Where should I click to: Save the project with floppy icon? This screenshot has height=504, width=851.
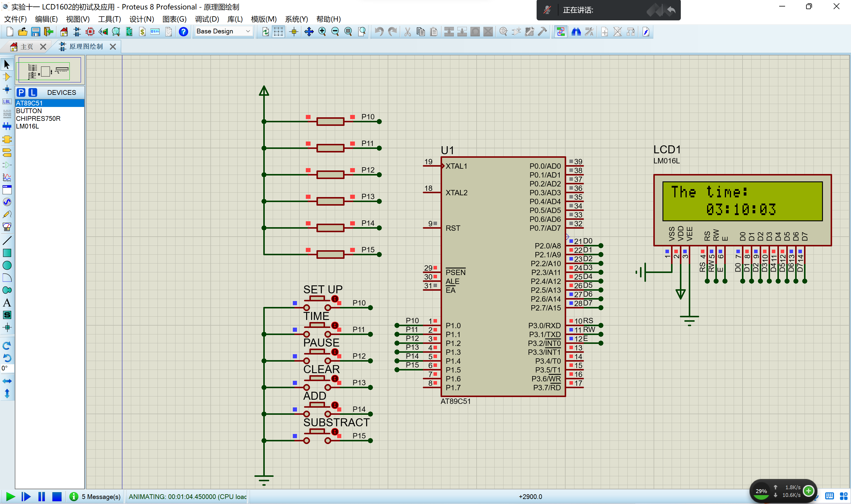(35, 32)
